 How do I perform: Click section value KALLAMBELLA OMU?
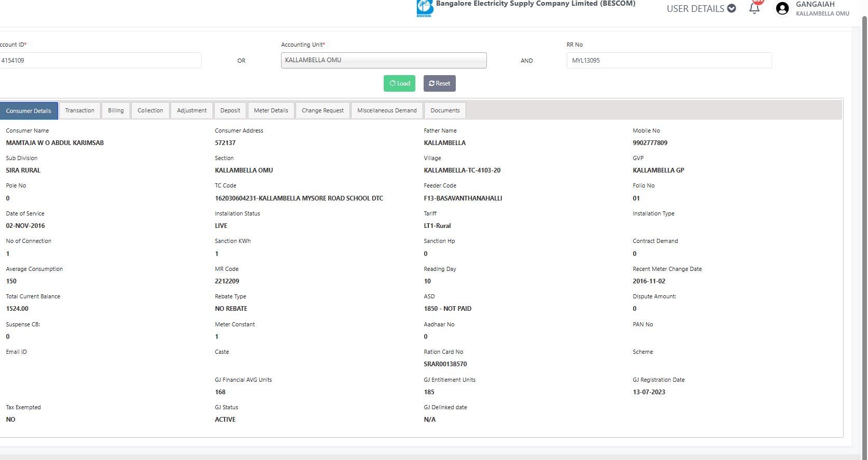244,170
